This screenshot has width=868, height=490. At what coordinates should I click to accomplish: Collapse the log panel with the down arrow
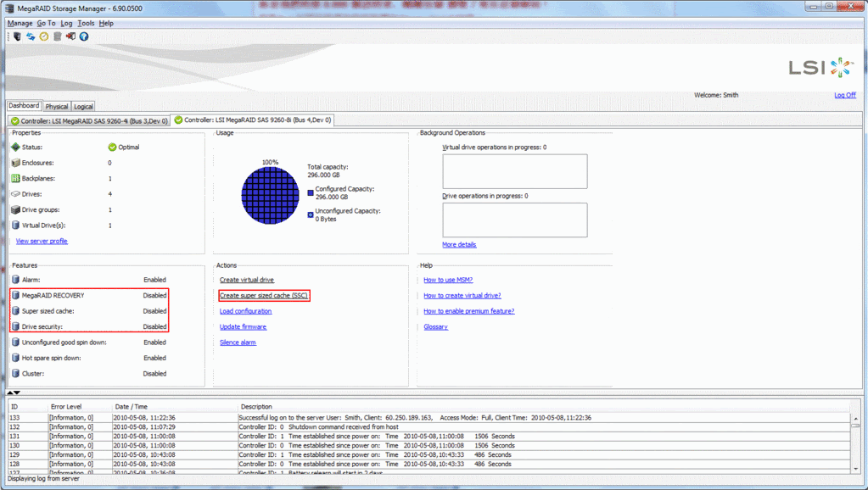click(x=17, y=393)
